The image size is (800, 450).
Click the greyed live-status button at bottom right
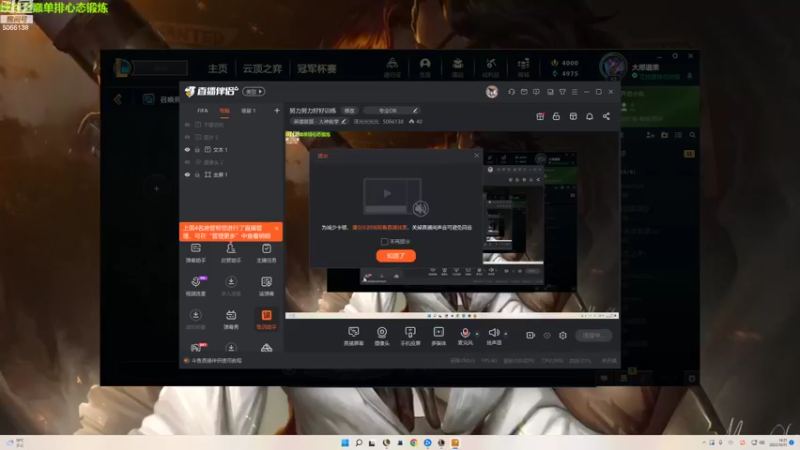pyautogui.click(x=593, y=335)
